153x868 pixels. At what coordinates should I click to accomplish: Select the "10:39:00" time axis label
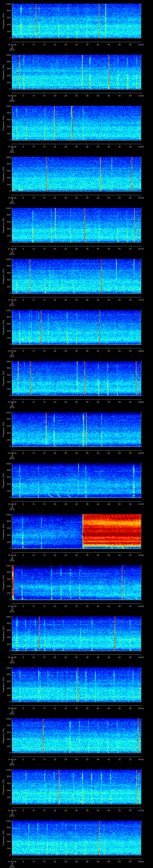pos(12,453)
